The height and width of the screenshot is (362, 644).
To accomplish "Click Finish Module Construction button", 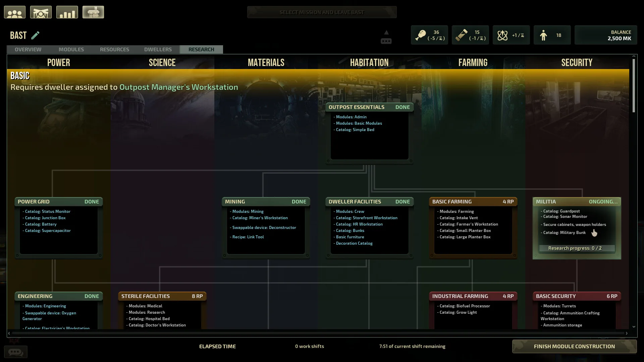I will (x=574, y=346).
